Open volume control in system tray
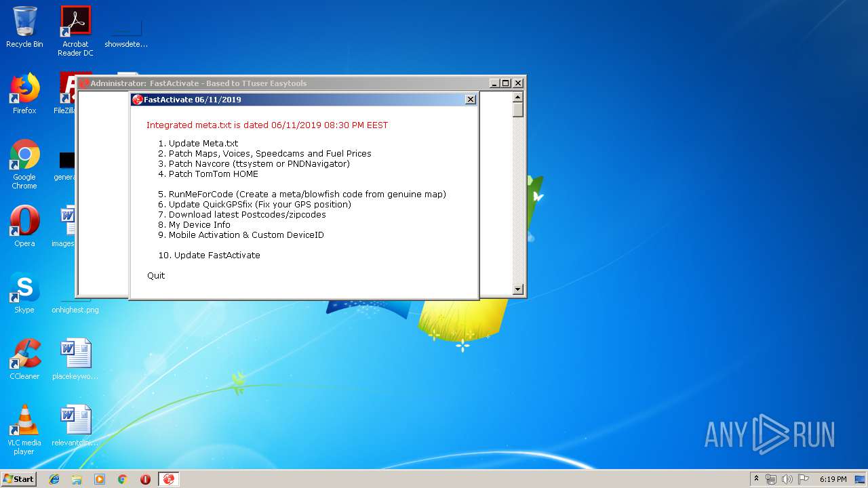This screenshot has height=488, width=868. coord(787,479)
